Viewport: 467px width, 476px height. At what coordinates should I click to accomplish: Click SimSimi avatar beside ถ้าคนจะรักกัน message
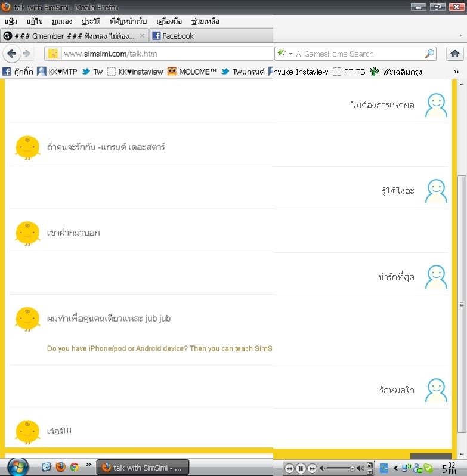[x=27, y=147]
